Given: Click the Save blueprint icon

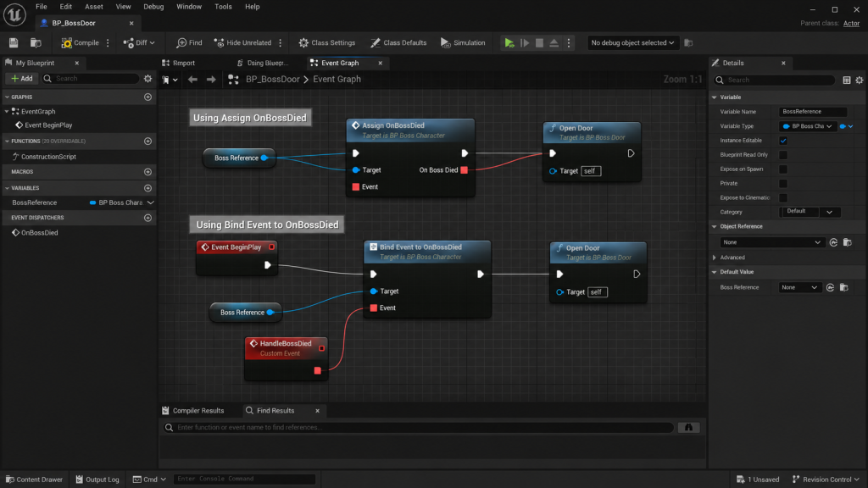Looking at the screenshot, I should click(x=14, y=42).
